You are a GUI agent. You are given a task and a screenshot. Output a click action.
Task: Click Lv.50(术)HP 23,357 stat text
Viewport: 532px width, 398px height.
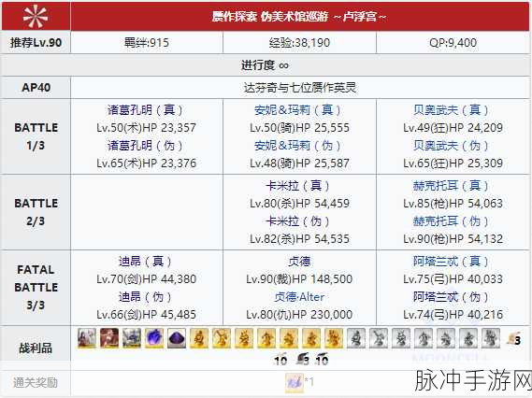[x=146, y=128]
